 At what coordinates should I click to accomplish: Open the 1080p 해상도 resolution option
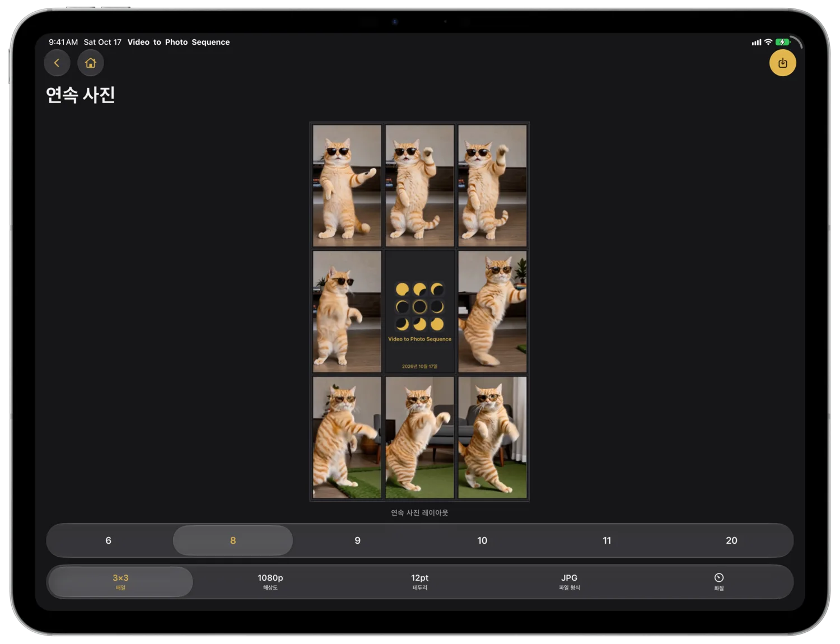click(270, 582)
